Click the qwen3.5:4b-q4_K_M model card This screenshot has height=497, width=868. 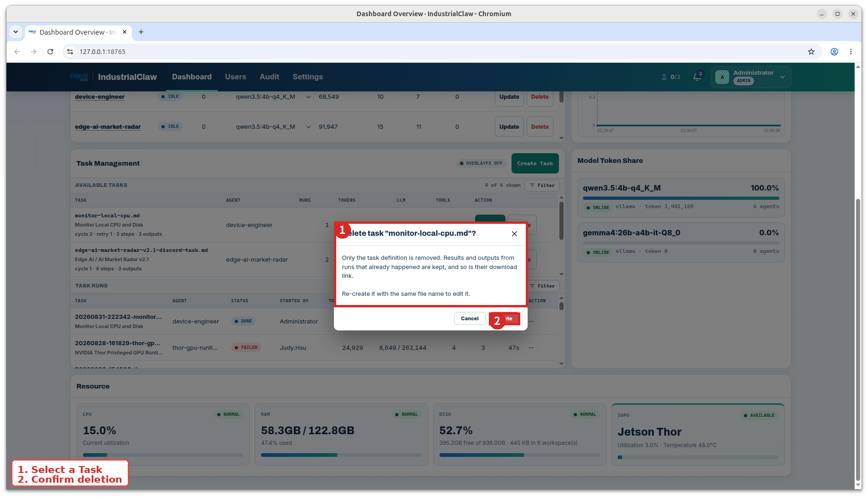pos(681,198)
